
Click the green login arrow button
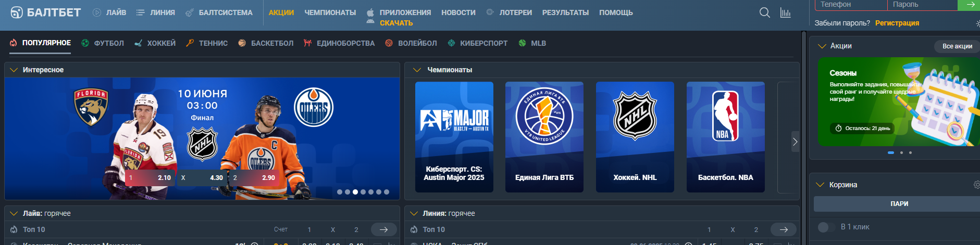pyautogui.click(x=969, y=5)
